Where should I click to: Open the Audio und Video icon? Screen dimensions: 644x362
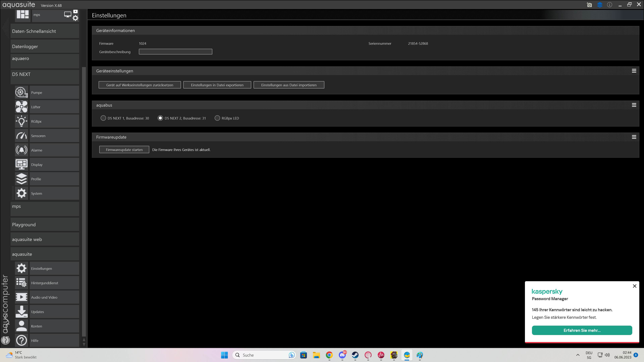coord(21,297)
